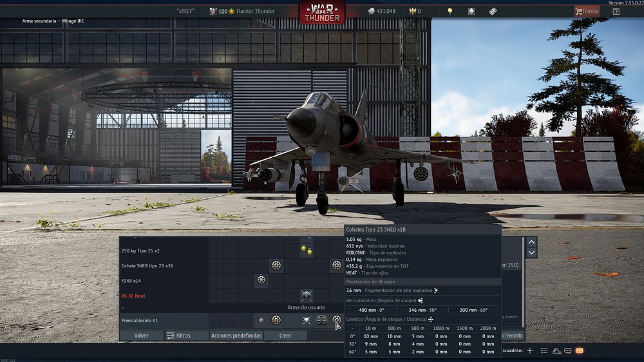
Task: Click the help question mark icon
Action: pos(616,11)
